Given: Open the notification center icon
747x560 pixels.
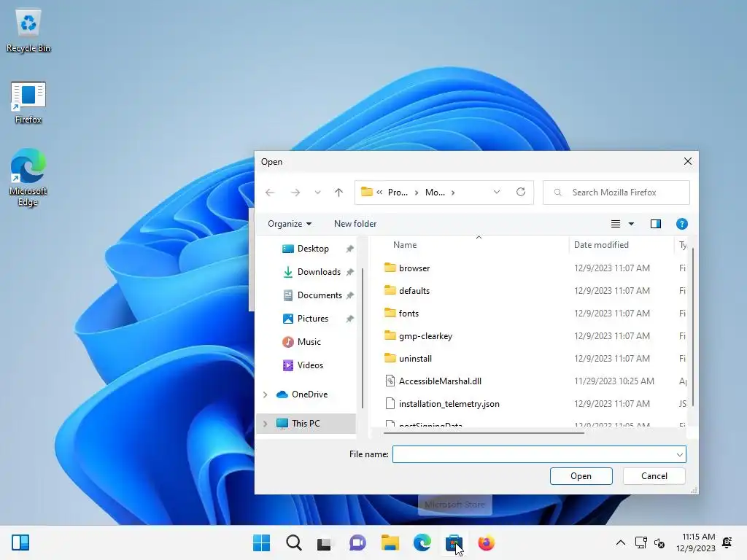Looking at the screenshot, I should click(x=727, y=542).
